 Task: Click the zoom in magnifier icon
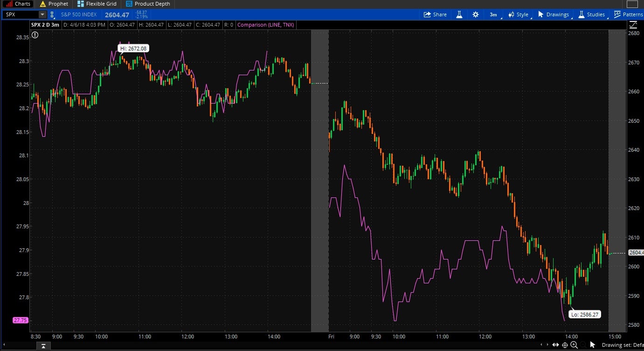coord(574,345)
